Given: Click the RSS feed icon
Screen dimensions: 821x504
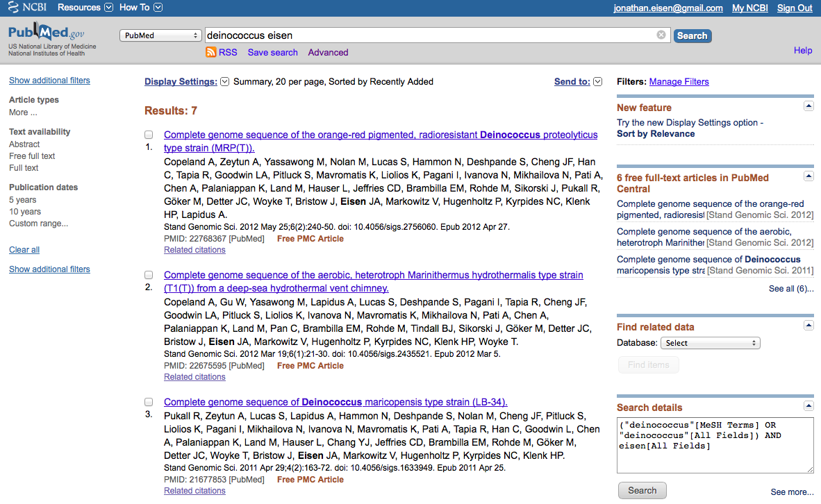Looking at the screenshot, I should coord(210,52).
